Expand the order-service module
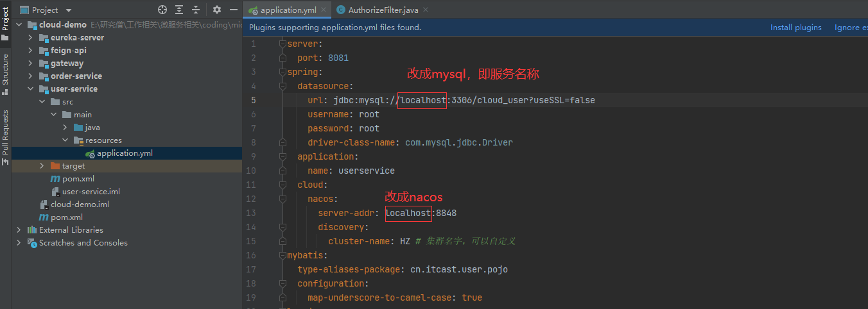This screenshot has height=309, width=868. (x=30, y=76)
